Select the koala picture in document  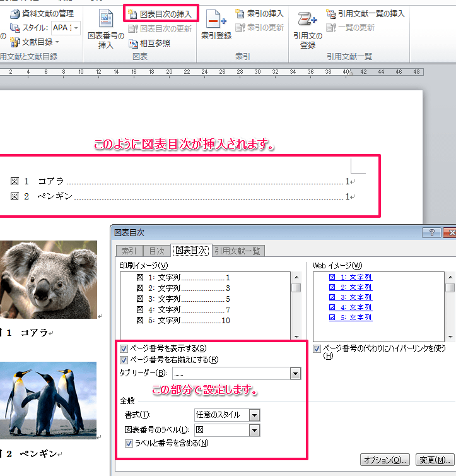point(49,280)
